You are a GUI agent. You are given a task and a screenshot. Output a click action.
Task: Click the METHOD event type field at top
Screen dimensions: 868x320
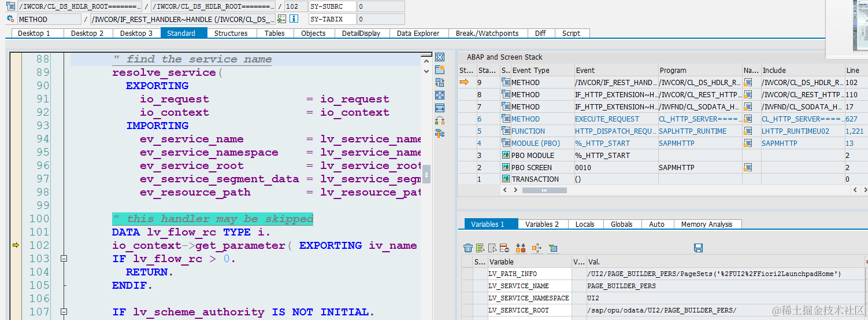click(50, 19)
